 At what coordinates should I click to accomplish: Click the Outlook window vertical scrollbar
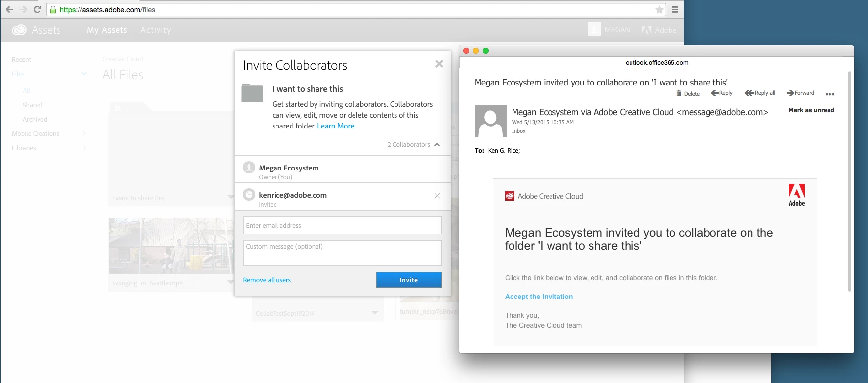850,181
